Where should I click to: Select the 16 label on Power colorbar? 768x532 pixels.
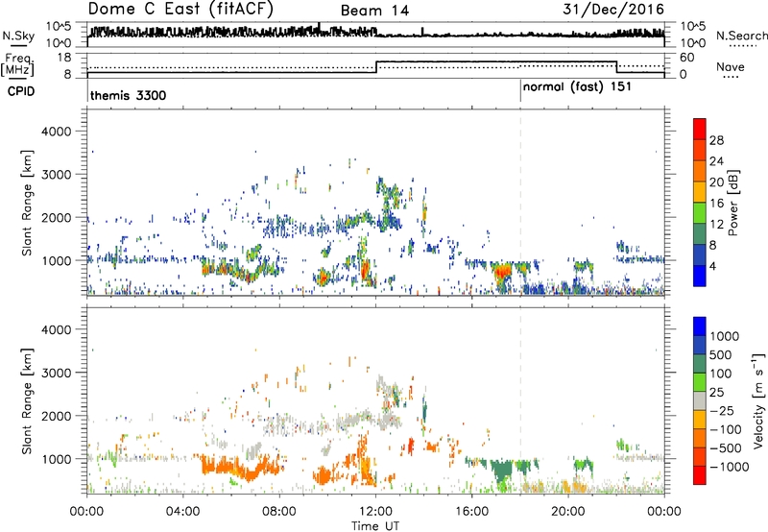point(716,204)
